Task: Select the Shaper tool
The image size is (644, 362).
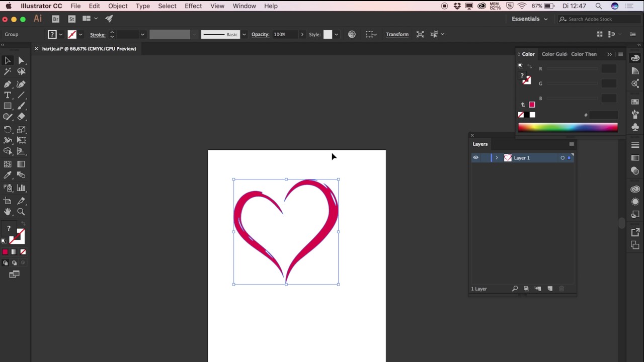Action: coord(8,117)
